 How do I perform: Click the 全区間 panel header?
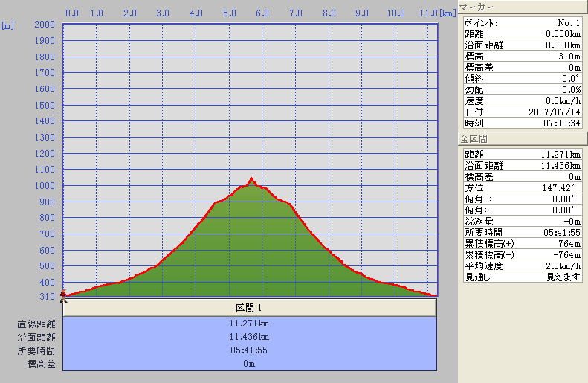(522, 139)
